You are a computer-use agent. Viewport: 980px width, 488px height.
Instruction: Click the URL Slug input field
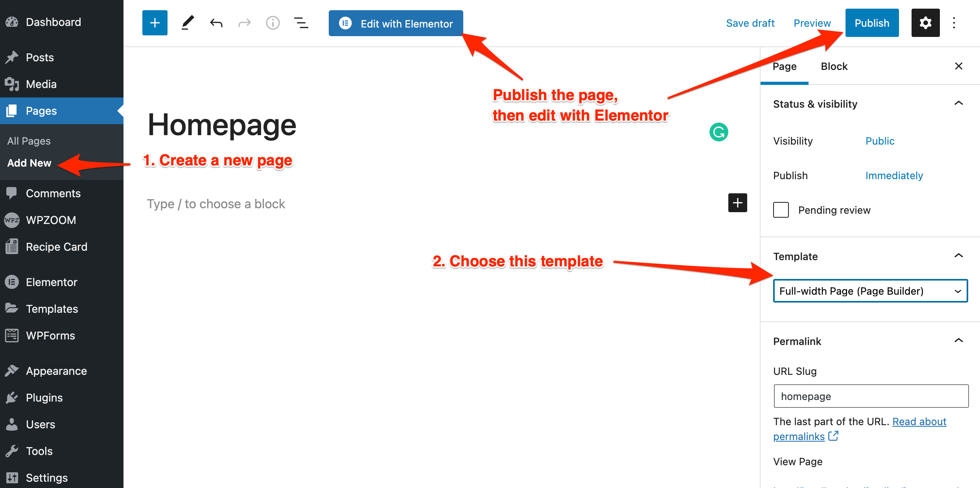pos(871,396)
